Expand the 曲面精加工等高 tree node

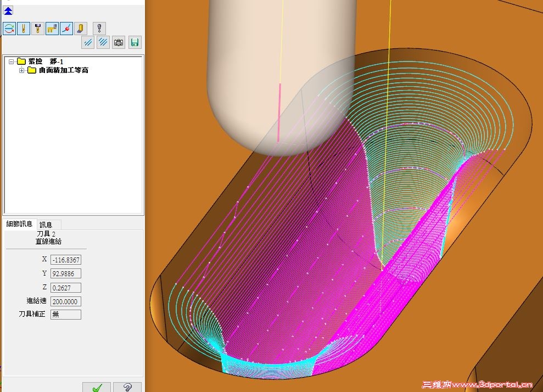point(21,70)
